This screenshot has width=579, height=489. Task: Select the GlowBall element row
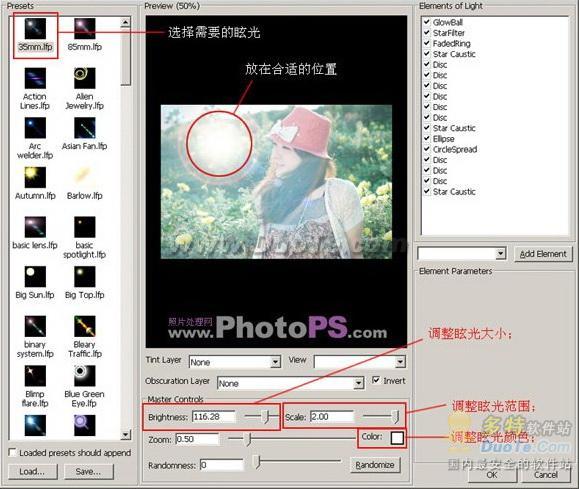(x=448, y=22)
